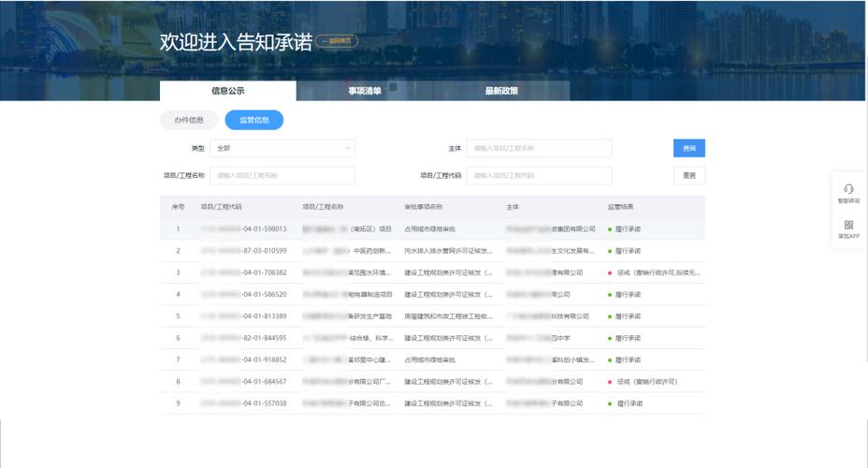Focus the 项目/工程名称 input field

pos(282,176)
